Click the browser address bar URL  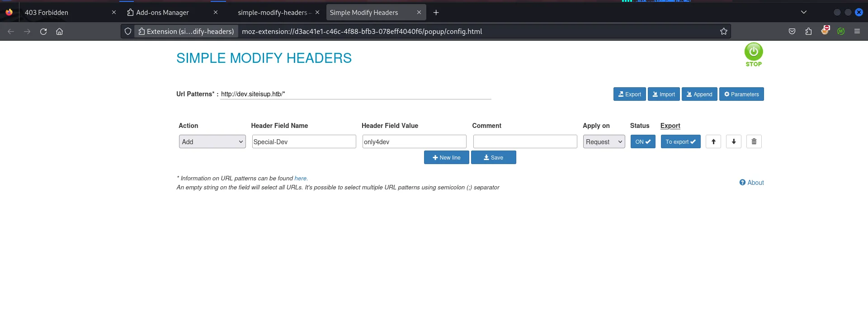362,31
